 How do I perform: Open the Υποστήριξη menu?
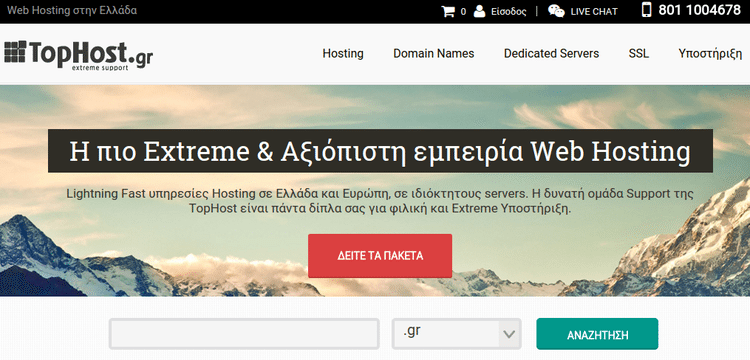[x=710, y=54]
